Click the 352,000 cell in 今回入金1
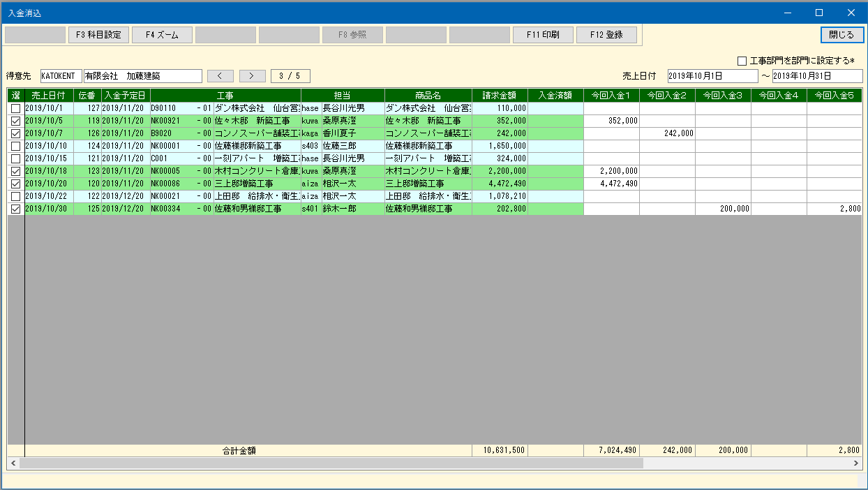The height and width of the screenshot is (490, 868). click(611, 121)
